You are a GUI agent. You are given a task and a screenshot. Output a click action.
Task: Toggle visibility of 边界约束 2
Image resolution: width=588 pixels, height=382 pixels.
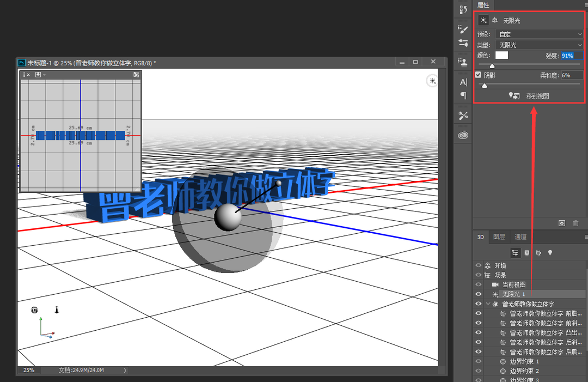click(479, 371)
